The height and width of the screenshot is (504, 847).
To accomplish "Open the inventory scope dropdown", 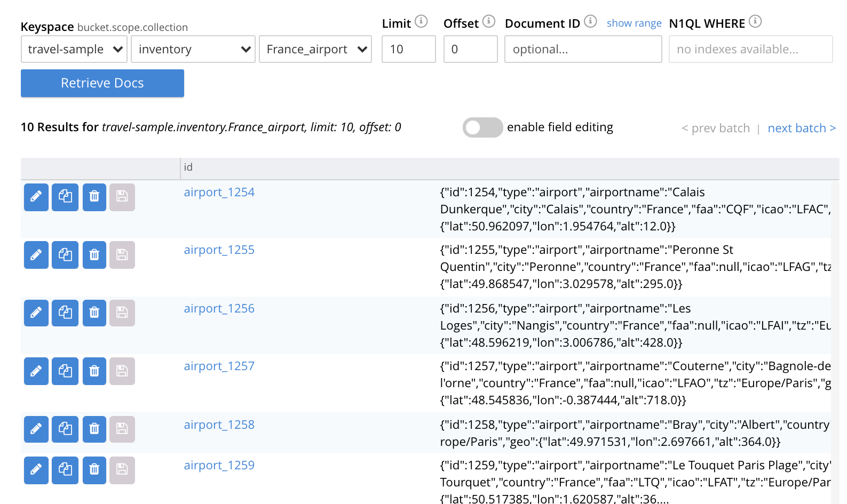I will (193, 49).
